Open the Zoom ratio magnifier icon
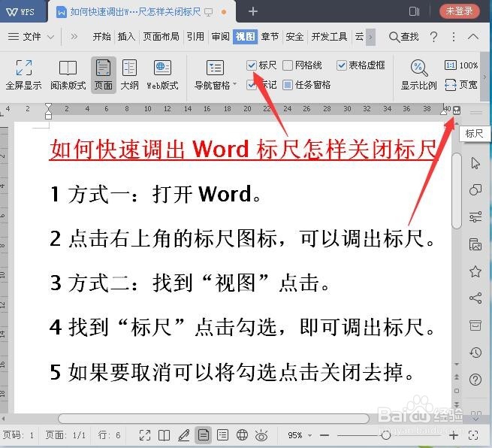The image size is (492, 448). pyautogui.click(x=419, y=68)
